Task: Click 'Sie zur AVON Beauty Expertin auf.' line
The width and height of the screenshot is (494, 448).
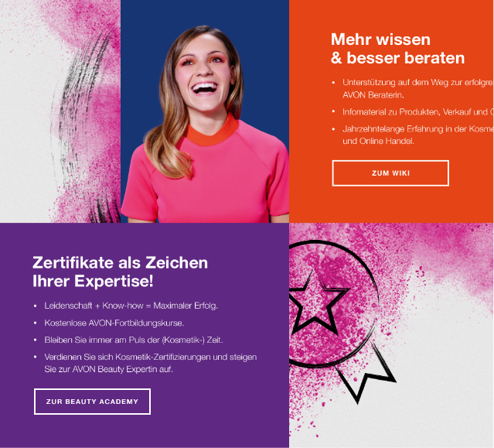Action: [x=109, y=369]
